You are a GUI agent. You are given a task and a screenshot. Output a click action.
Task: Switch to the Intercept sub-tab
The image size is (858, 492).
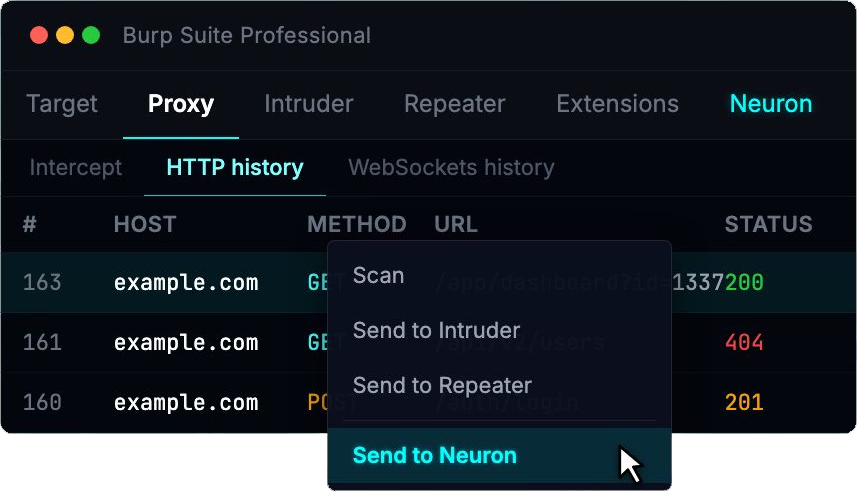coord(76,167)
